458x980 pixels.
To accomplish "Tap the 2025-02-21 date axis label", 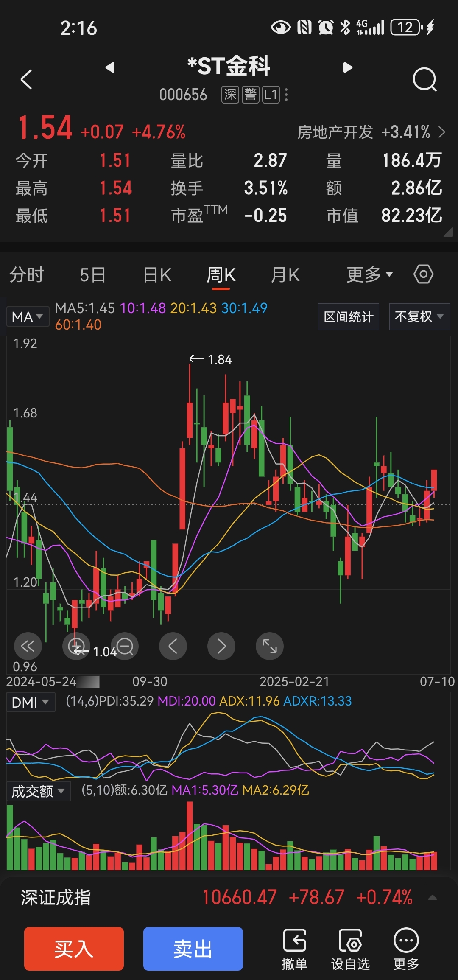I will 294,681.
